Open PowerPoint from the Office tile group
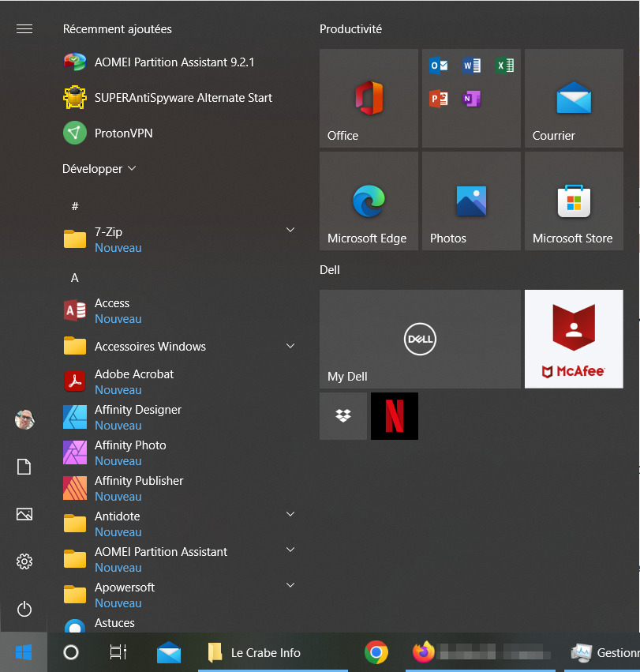The height and width of the screenshot is (672, 640). point(438,99)
